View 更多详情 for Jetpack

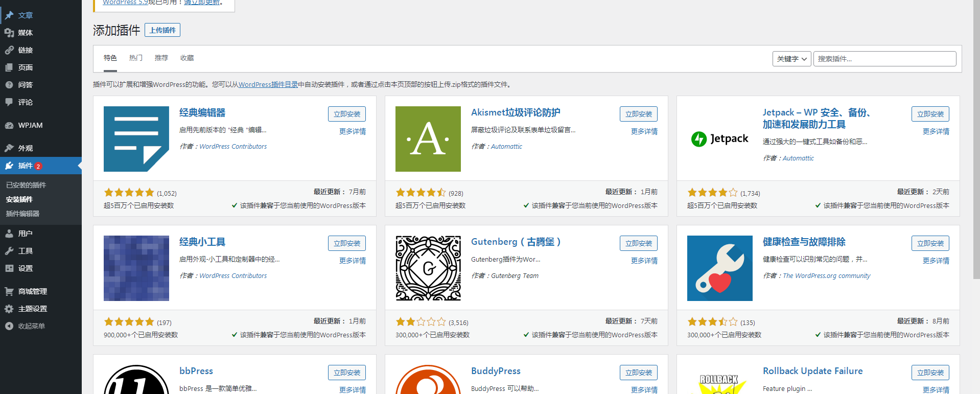point(936,131)
